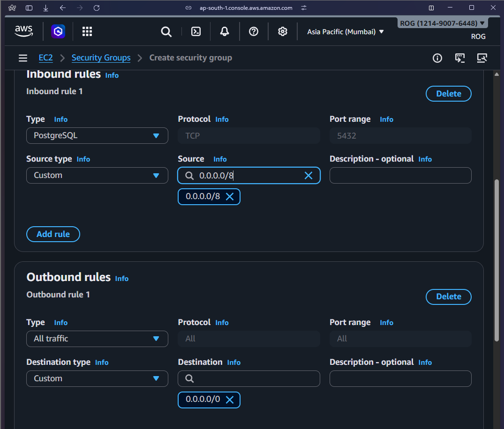Open the info panel circle icon

tap(437, 58)
